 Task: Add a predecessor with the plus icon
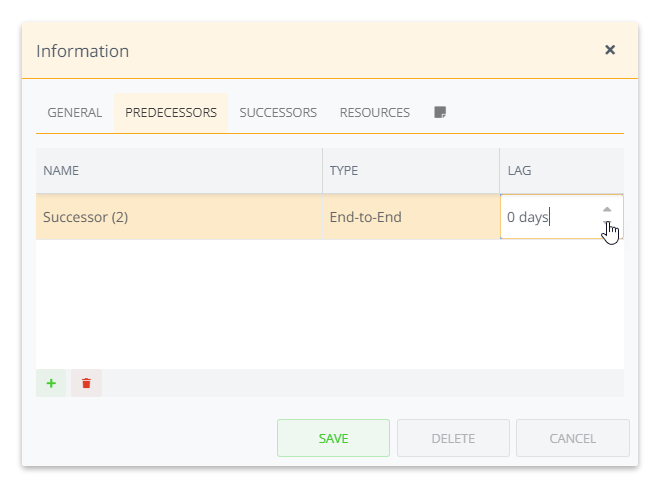point(51,383)
